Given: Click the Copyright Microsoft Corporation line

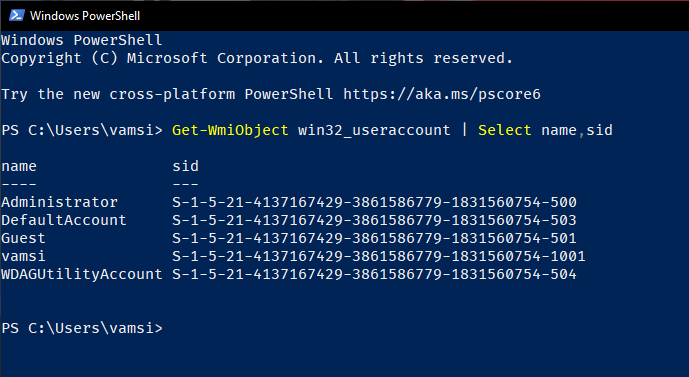Looking at the screenshot, I should [x=257, y=58].
